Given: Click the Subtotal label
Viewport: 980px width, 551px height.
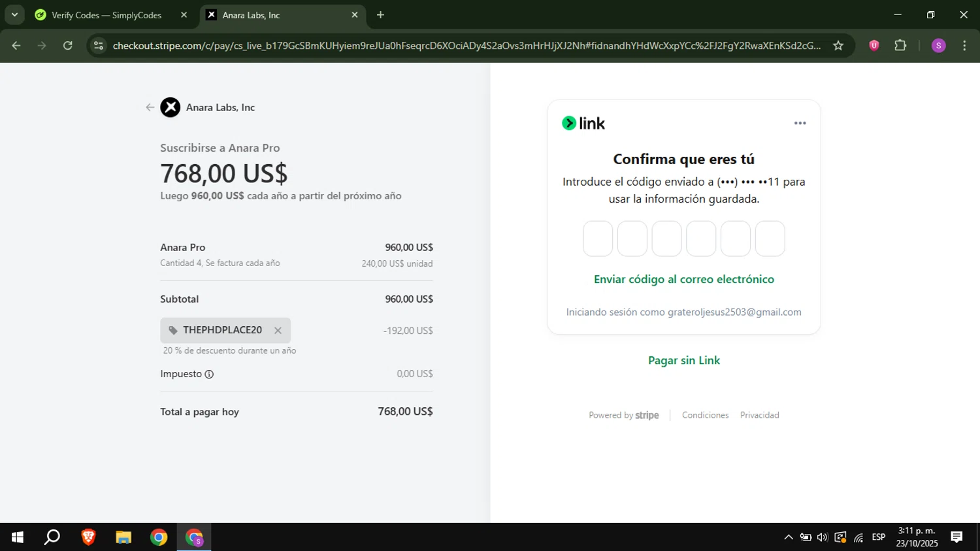Looking at the screenshot, I should (x=180, y=299).
